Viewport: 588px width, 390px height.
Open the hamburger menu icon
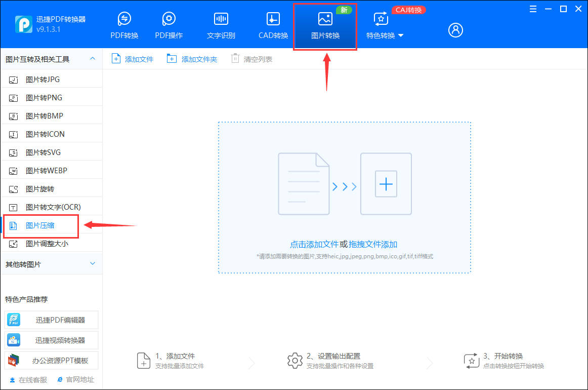[533, 9]
